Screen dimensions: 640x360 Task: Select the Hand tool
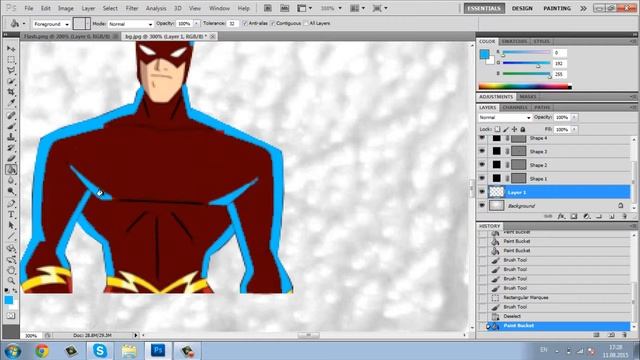tap(11, 270)
